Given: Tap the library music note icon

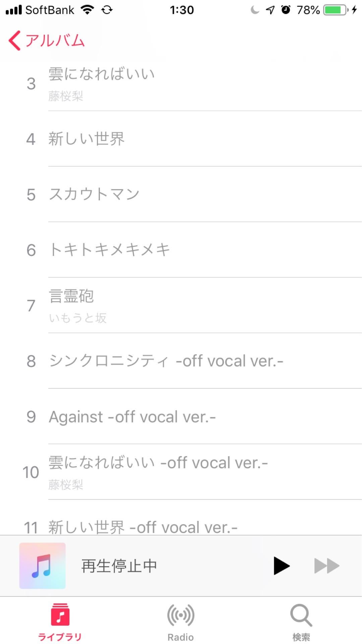Looking at the screenshot, I should click(60, 614).
